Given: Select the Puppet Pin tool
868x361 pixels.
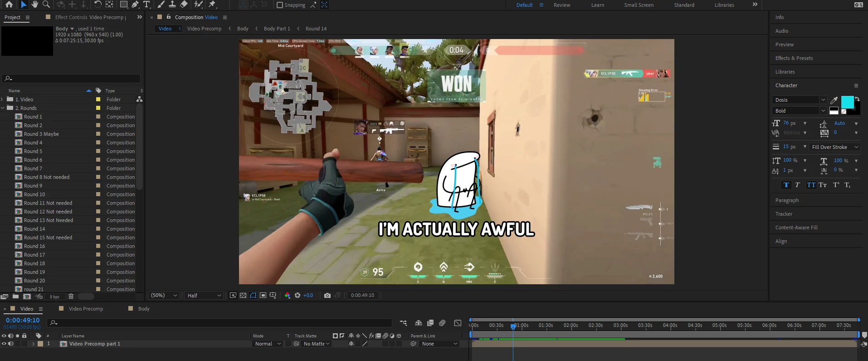Looking at the screenshot, I should (212, 5).
